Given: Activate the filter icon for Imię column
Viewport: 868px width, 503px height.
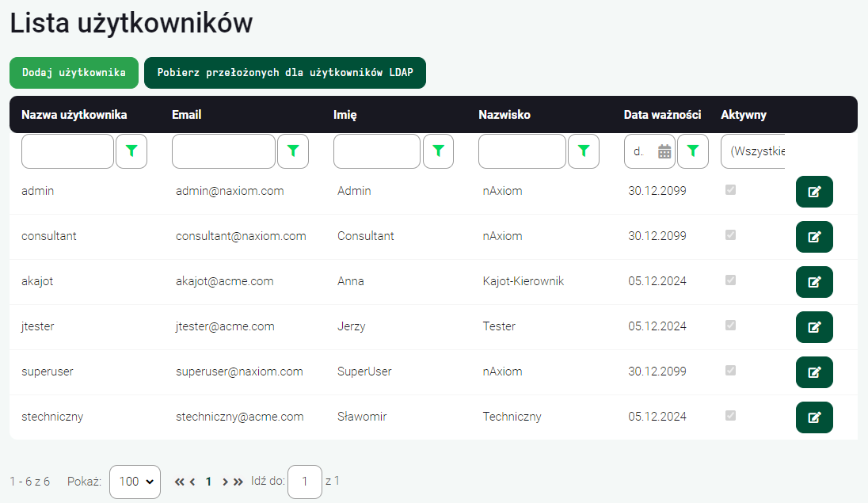Looking at the screenshot, I should [438, 151].
